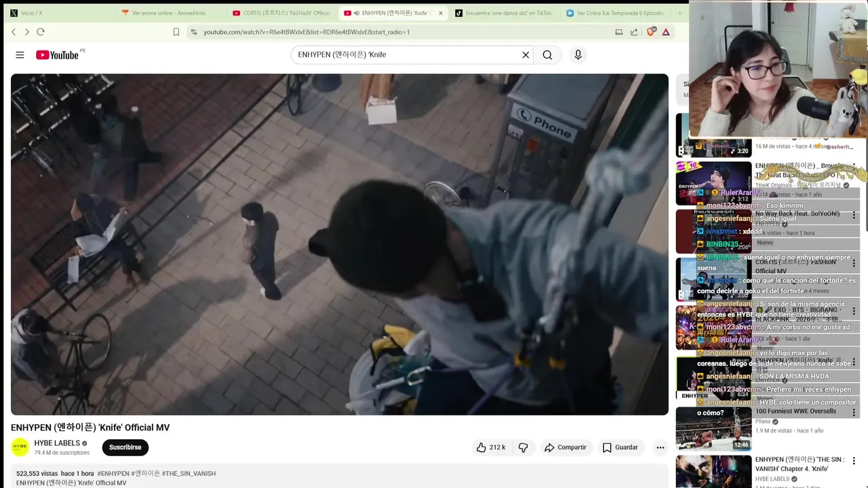
Task: Open options menu for the Brought The Heat Back video
Action: (x=854, y=167)
